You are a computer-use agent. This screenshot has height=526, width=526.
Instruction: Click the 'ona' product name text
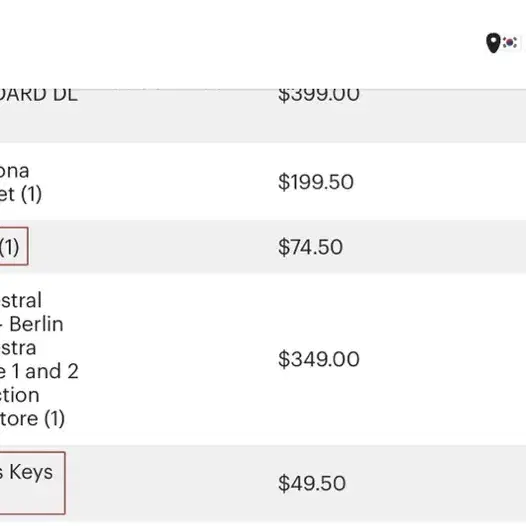click(x=14, y=171)
